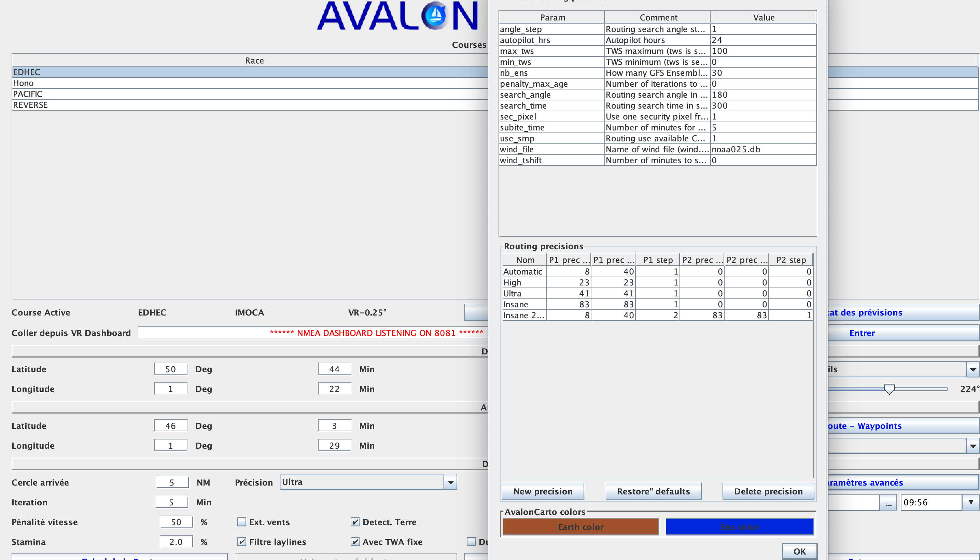Click the Comment column header
Image resolution: width=980 pixels, height=560 pixels.
tap(658, 17)
